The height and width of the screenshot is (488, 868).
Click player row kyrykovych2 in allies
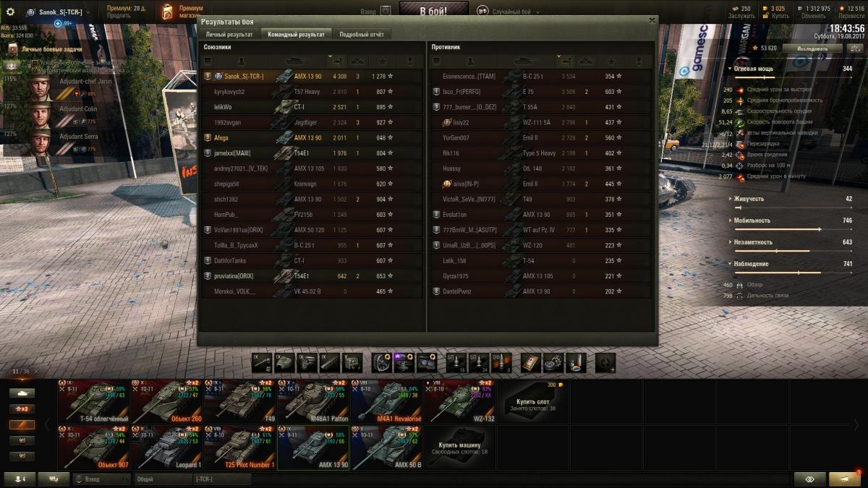pos(312,92)
